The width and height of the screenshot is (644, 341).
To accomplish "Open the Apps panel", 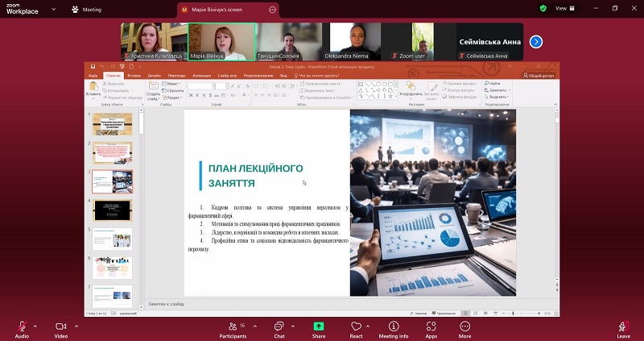I will click(431, 326).
